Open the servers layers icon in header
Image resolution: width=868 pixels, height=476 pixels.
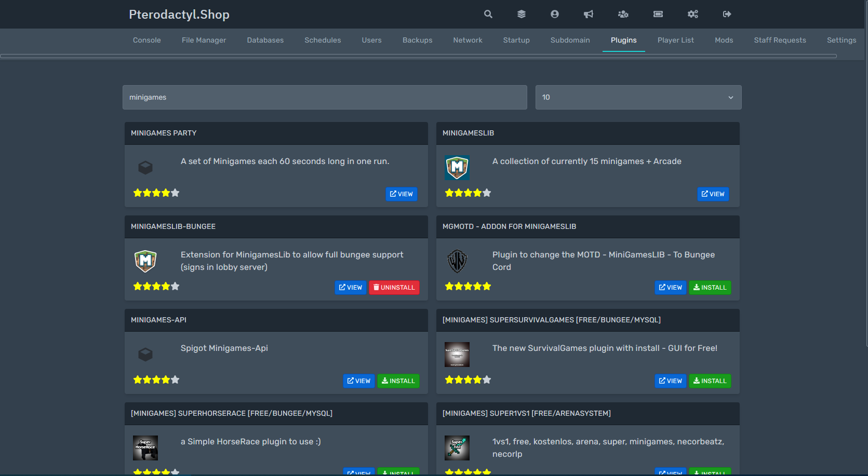[x=522, y=14]
